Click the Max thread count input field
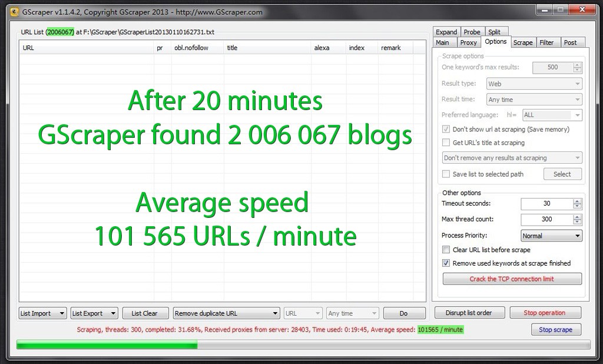The width and height of the screenshot is (603, 364). 547,219
